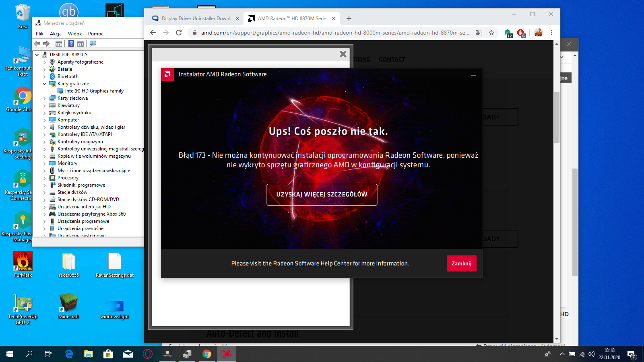The height and width of the screenshot is (362, 644).
Task: Click the scan for hardware changes icon
Action: [93, 43]
